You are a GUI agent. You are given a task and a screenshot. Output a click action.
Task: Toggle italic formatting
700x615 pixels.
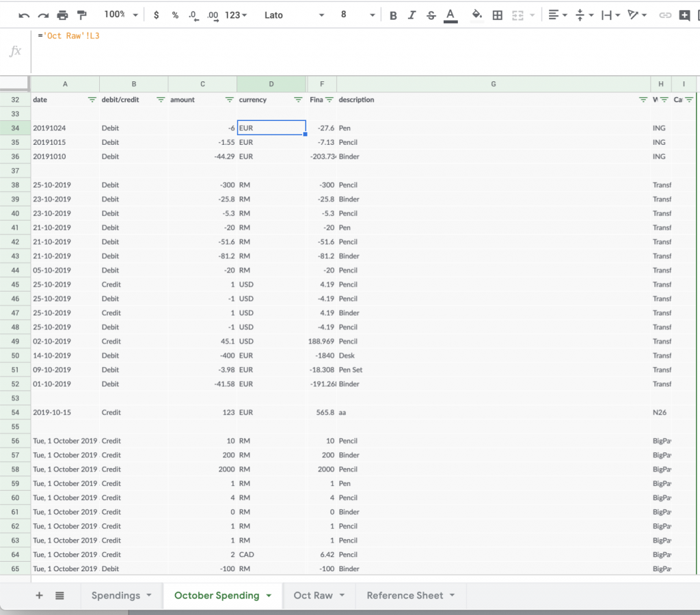(412, 16)
